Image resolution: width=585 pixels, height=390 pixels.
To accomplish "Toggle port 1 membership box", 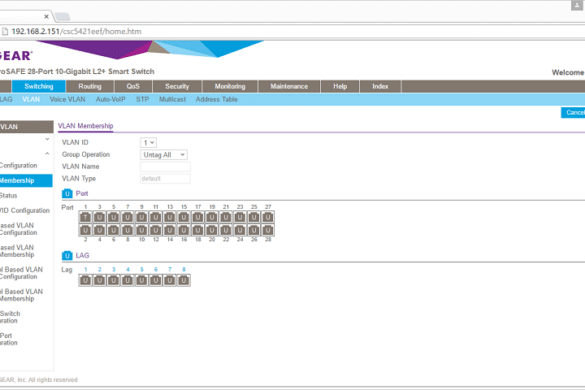I will [x=85, y=217].
